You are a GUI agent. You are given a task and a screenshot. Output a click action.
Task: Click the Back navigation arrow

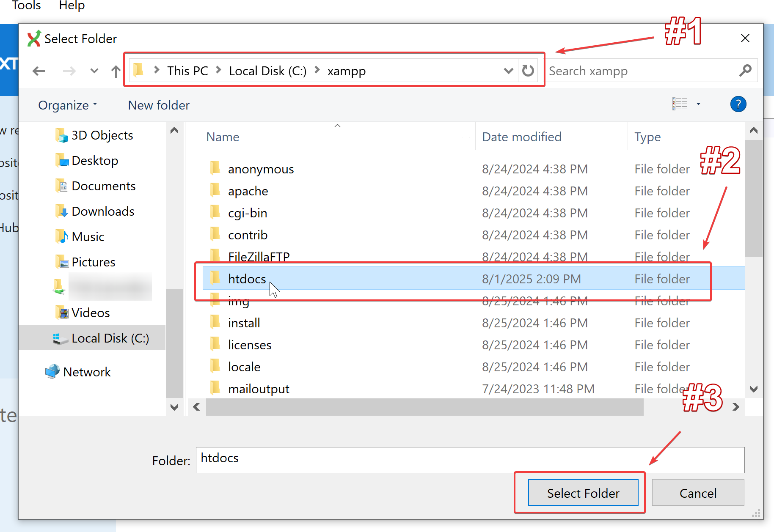[39, 71]
